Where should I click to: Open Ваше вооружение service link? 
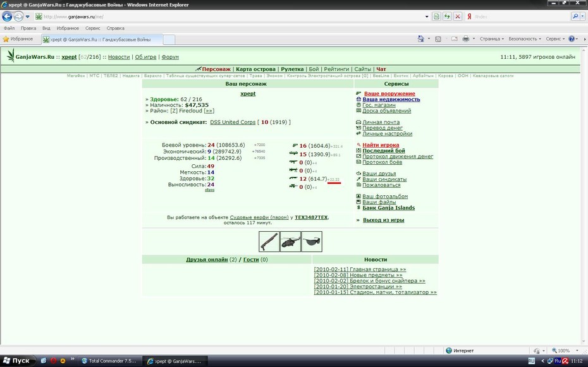click(x=389, y=93)
